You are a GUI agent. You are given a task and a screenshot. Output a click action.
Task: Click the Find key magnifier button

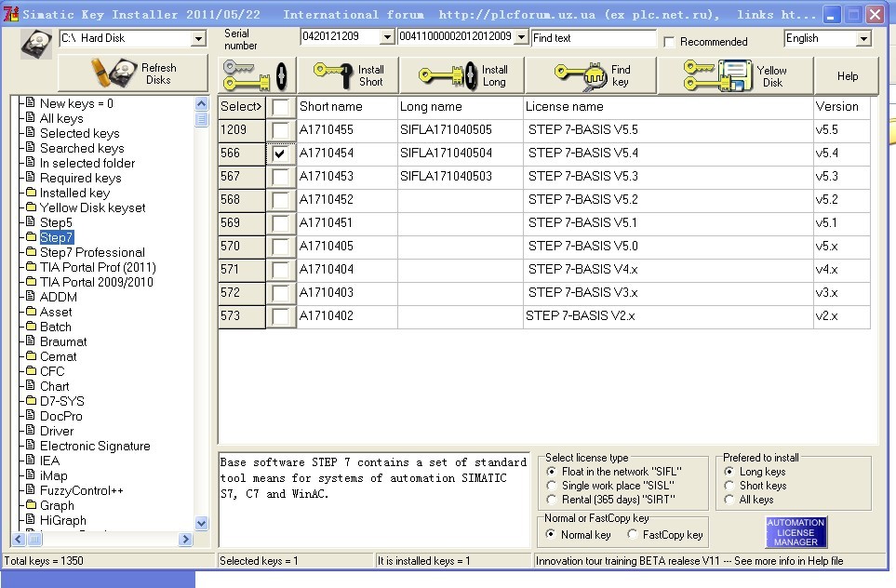point(590,75)
